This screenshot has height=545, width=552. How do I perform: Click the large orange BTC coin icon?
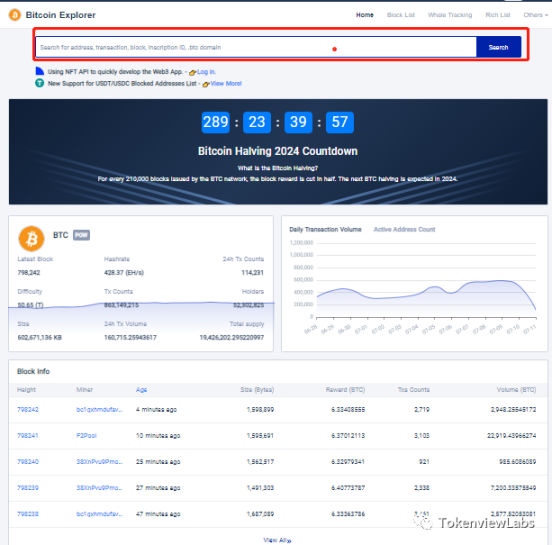pyautogui.click(x=32, y=238)
